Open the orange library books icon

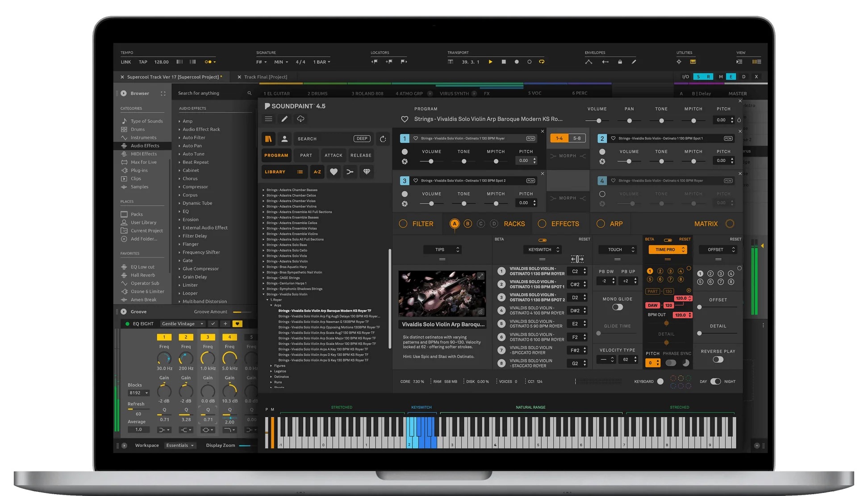point(268,139)
